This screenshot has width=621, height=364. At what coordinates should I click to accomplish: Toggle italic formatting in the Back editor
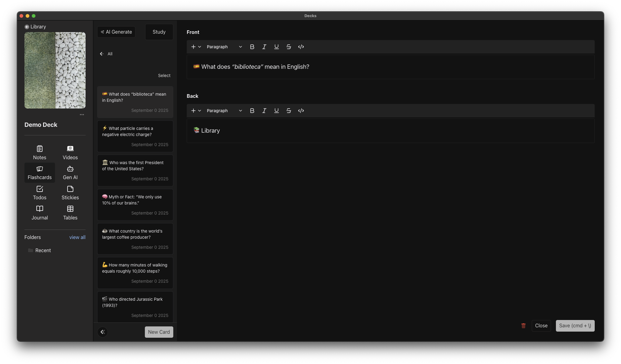(264, 111)
